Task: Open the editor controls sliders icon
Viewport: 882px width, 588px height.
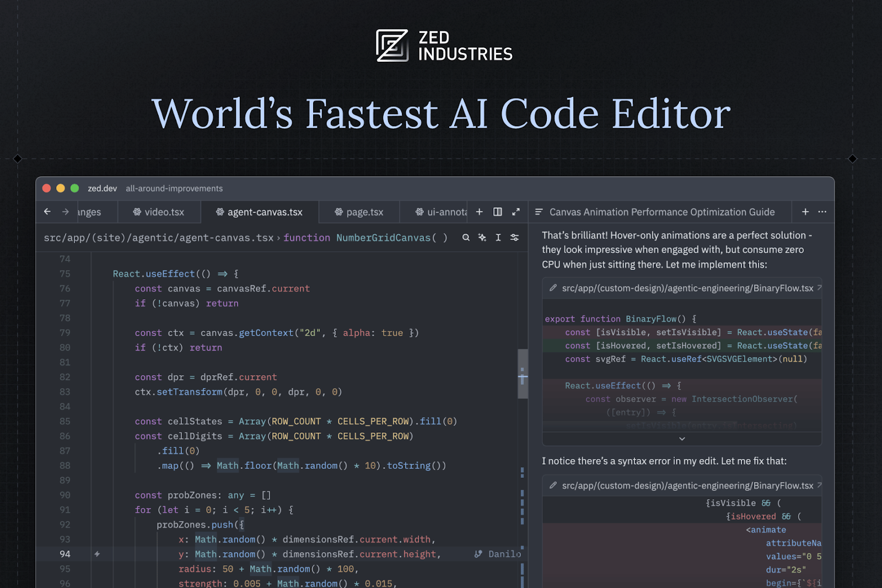Action: 514,238
